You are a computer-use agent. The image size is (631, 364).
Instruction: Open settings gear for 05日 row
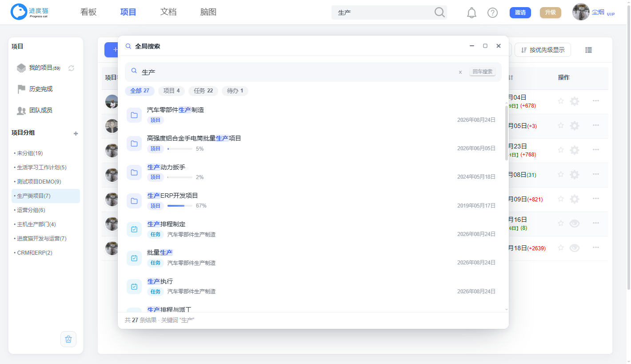pos(575,126)
